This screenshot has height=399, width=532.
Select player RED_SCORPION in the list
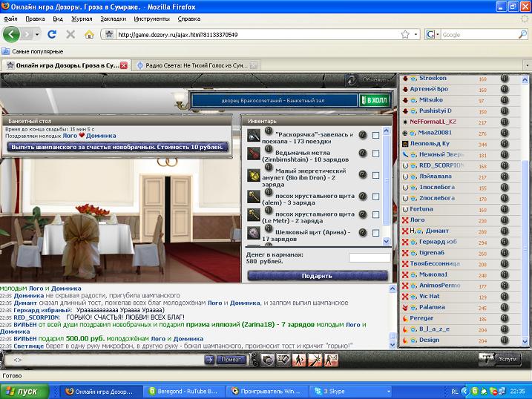pos(441,165)
